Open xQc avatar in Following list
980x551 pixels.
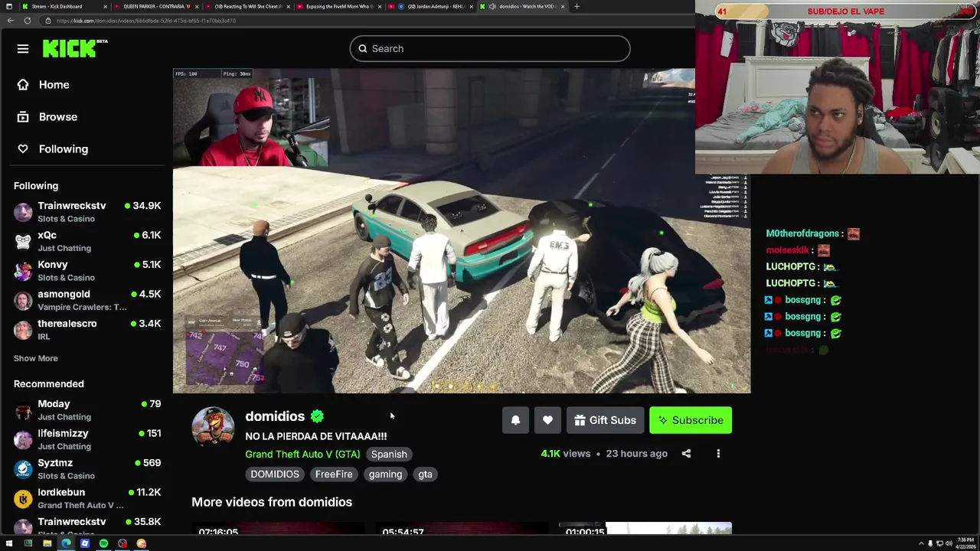23,241
